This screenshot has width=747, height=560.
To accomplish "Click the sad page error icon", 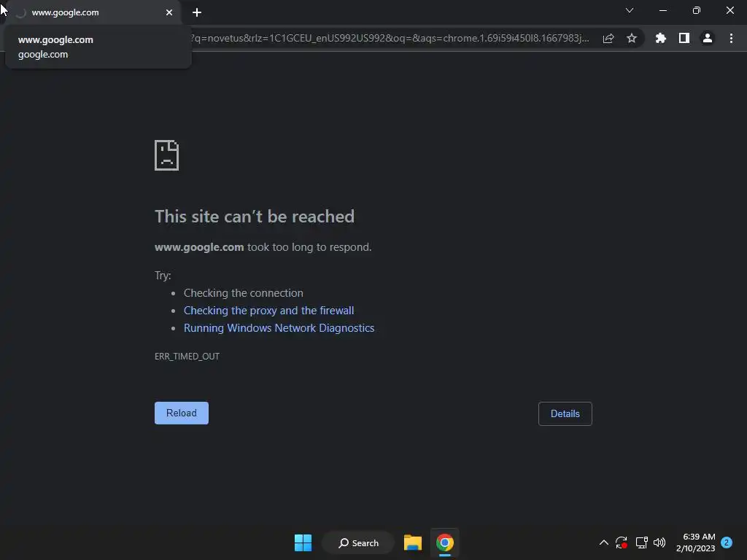I will (167, 155).
